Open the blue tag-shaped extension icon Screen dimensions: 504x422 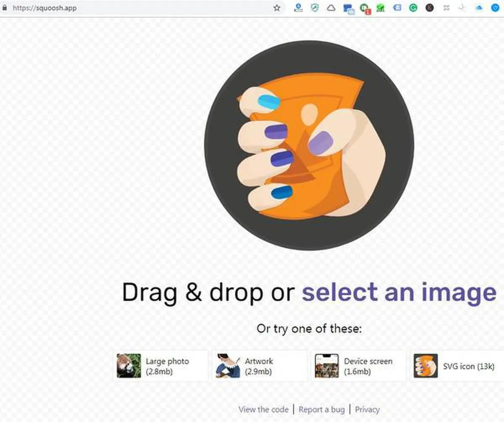tap(397, 8)
